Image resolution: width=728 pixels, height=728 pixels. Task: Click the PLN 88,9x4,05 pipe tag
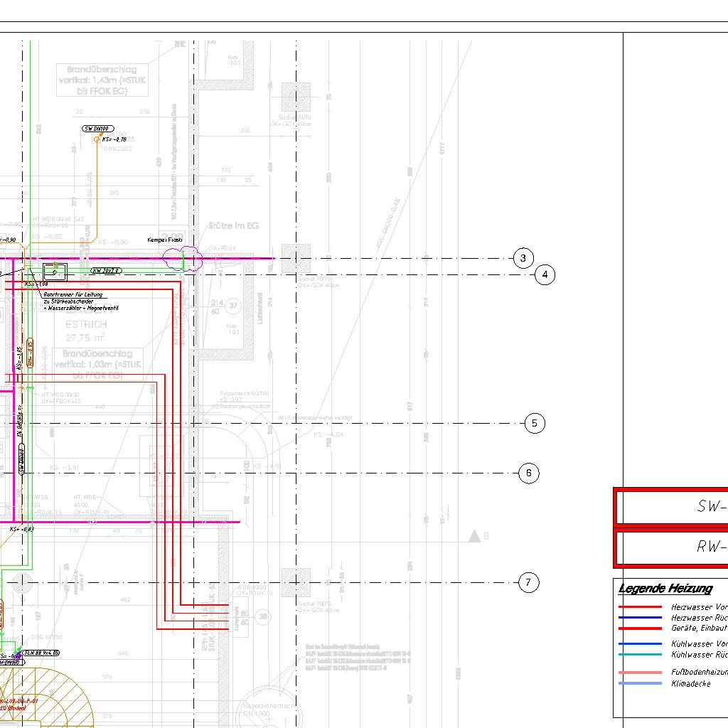41,653
